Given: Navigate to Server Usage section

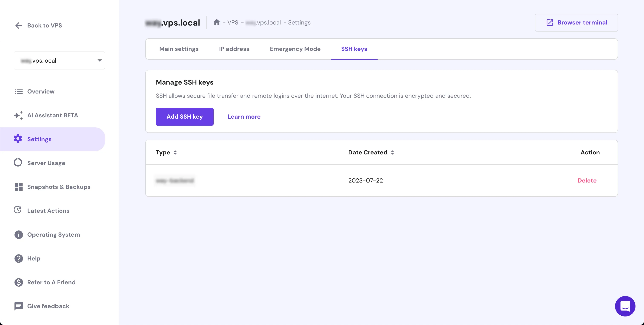Looking at the screenshot, I should tap(46, 163).
